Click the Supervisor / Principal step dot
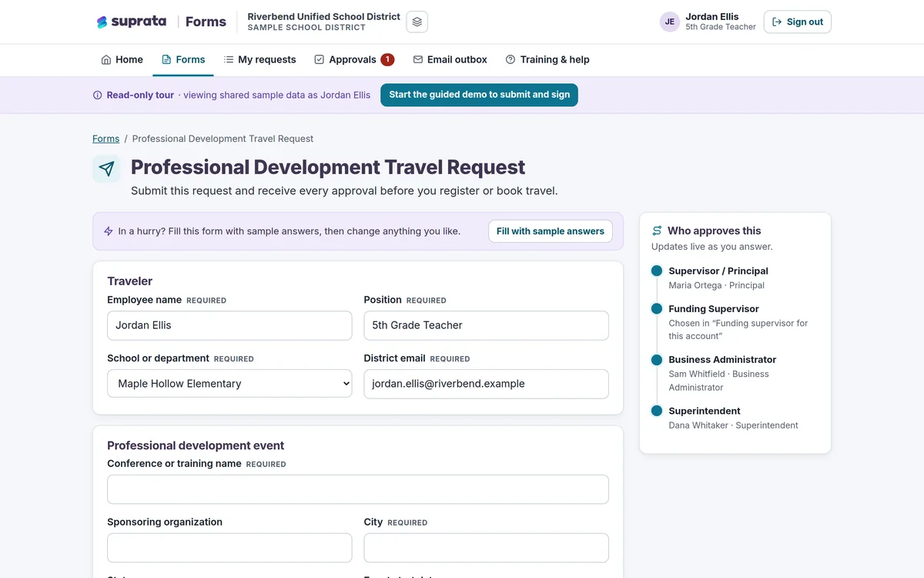The height and width of the screenshot is (578, 924). 657,271
